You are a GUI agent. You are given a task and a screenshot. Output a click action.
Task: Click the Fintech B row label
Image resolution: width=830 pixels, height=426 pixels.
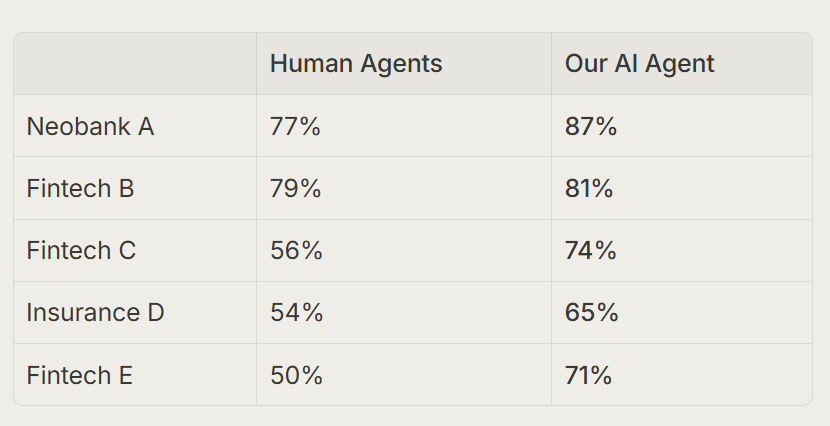80,188
